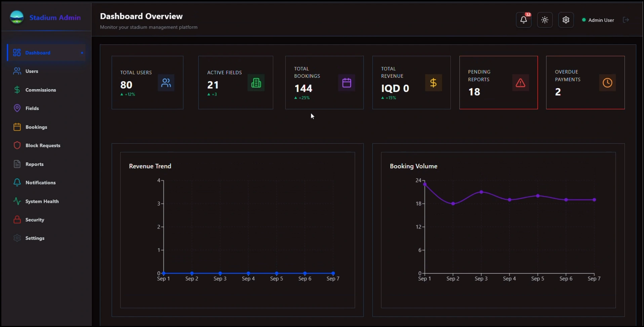Viewport: 644px width, 327px height.
Task: Click the dollar icon on Total Revenue card
Action: point(434,83)
